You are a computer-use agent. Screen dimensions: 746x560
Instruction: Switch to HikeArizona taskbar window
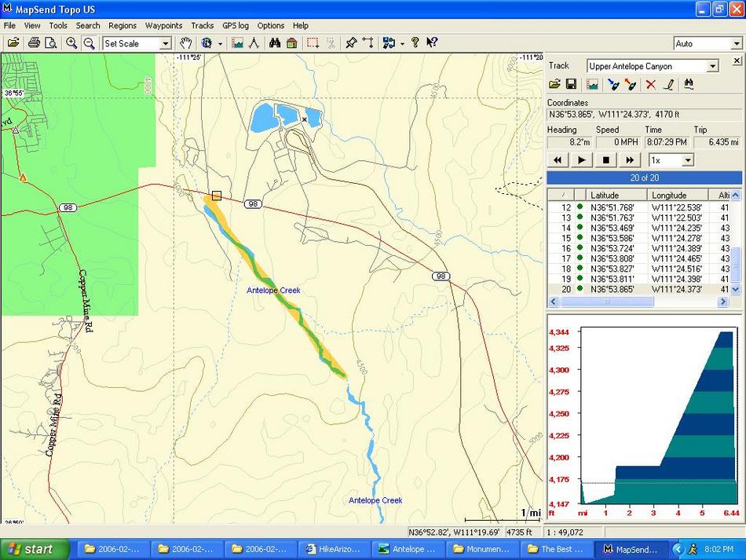pyautogui.click(x=334, y=549)
